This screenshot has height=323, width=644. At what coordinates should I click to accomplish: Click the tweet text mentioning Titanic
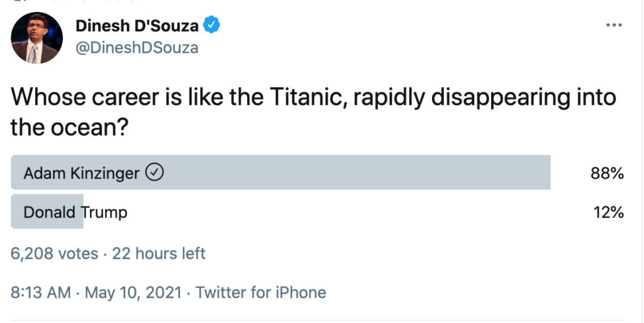coord(313,97)
